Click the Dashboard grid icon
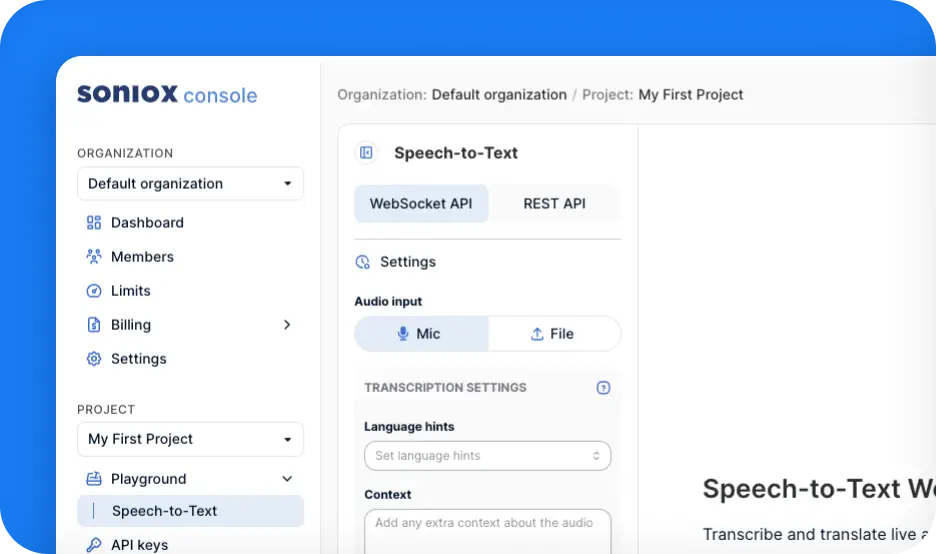Image resolution: width=936 pixels, height=554 pixels. 94,223
